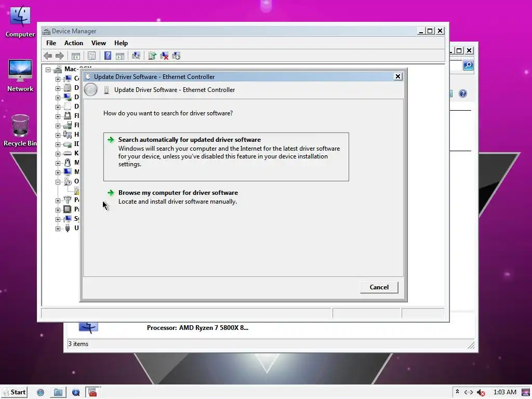This screenshot has height=399, width=532.
Task: Select the Mac-OSX root computer icon in tree
Action: click(58, 69)
